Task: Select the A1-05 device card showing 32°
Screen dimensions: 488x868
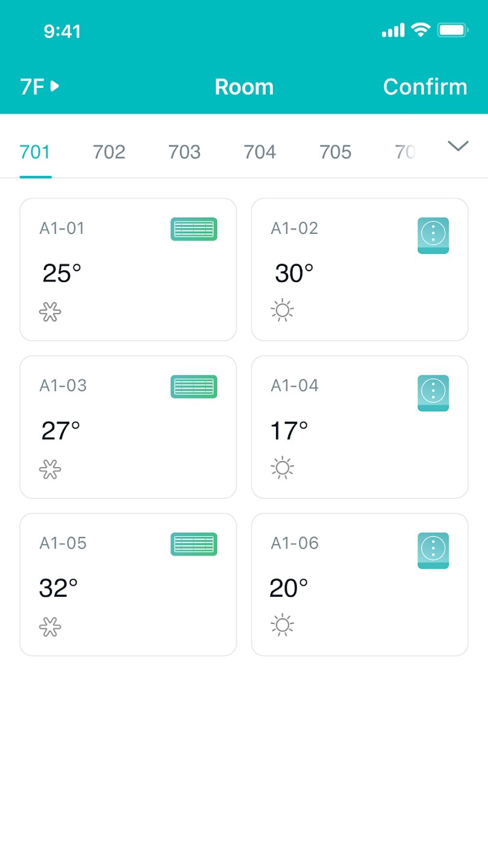Action: coord(128,584)
